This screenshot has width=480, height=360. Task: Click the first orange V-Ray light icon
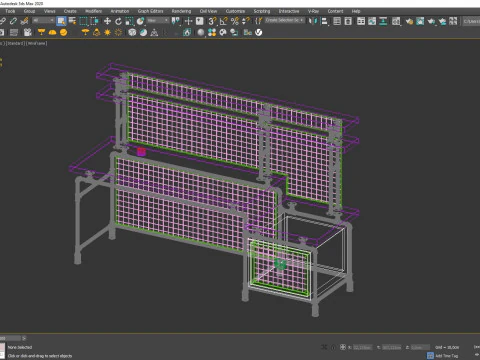41,32
